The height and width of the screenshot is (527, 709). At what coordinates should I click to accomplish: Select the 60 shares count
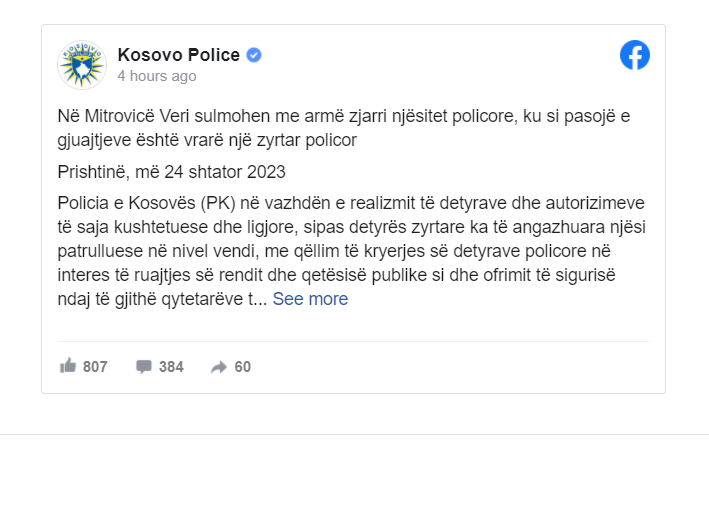[x=243, y=367]
